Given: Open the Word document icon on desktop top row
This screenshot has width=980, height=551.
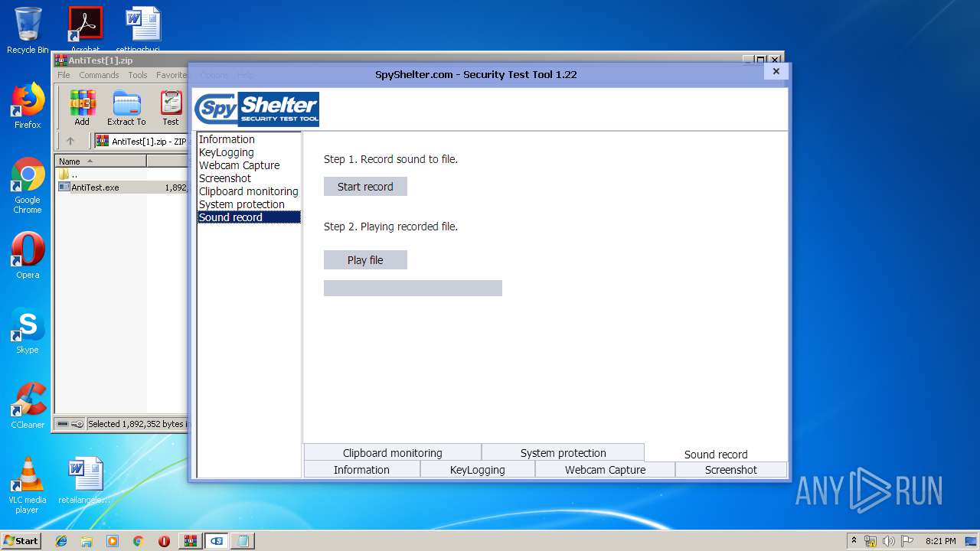Looking at the screenshot, I should [x=143, y=29].
